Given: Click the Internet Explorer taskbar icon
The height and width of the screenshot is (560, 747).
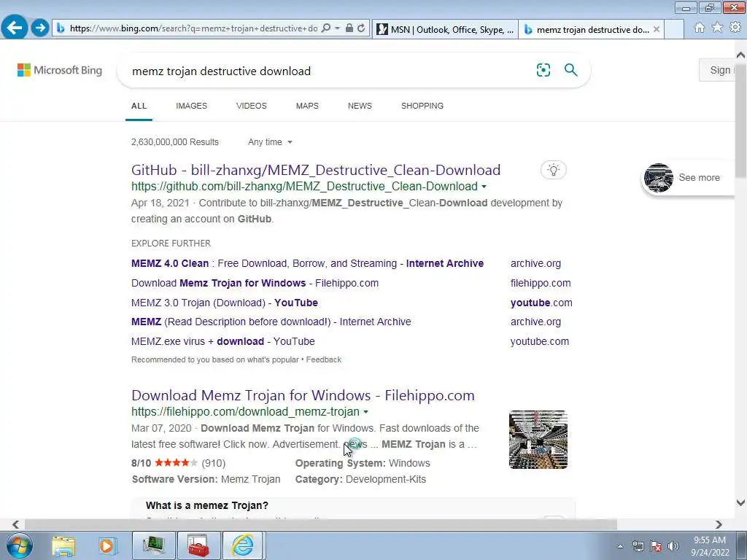Looking at the screenshot, I should (242, 545).
